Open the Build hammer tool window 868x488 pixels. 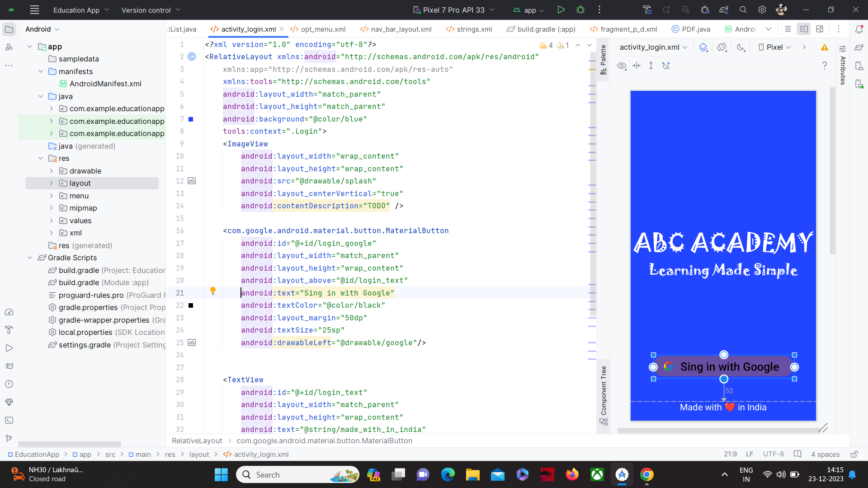pos(9,330)
